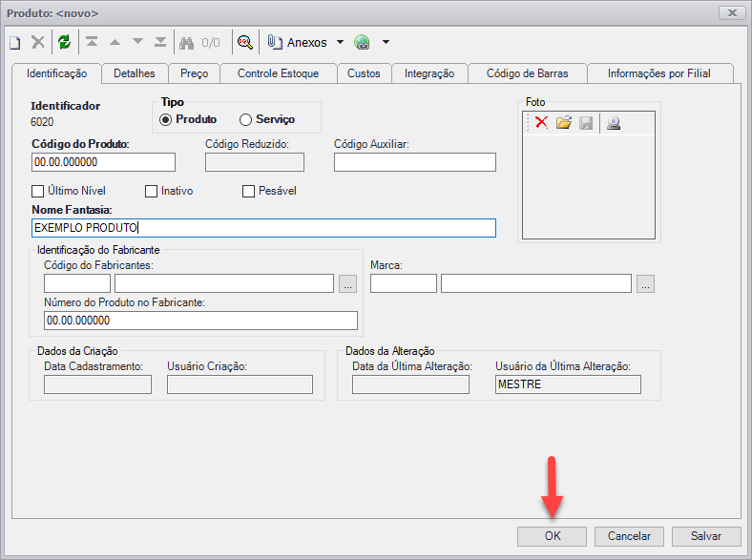Check the Pesável checkbox
The width and height of the screenshot is (752, 560).
point(248,192)
